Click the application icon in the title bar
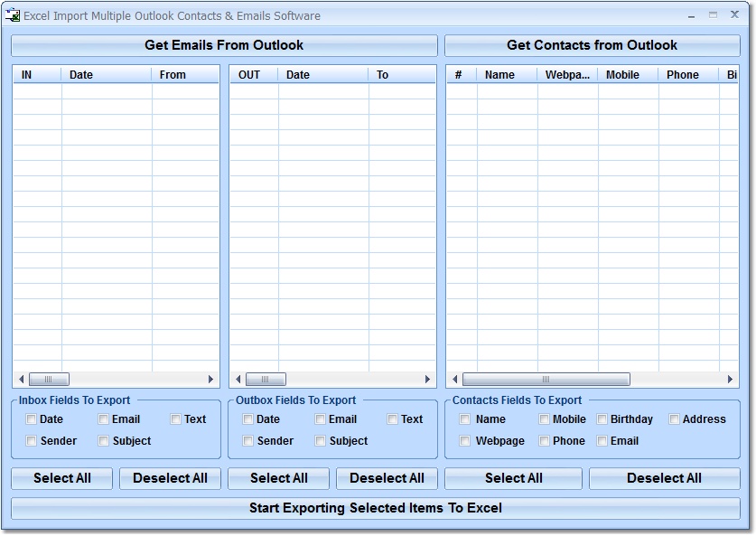 tap(13, 15)
